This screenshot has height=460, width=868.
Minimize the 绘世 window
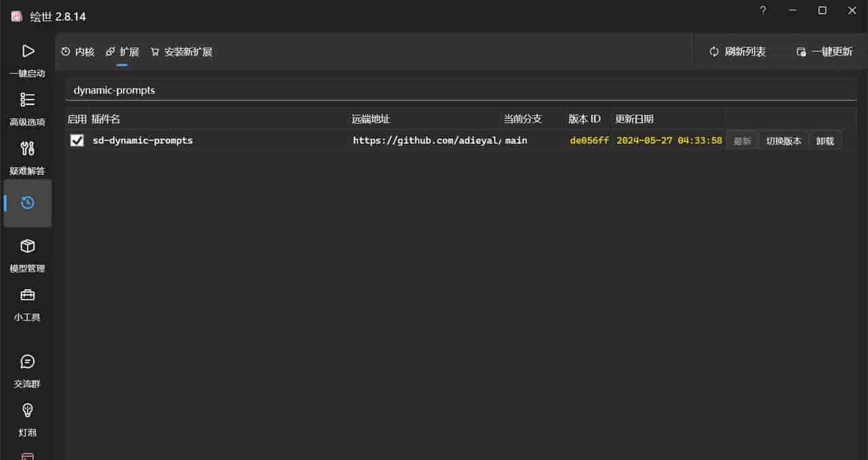click(x=793, y=10)
